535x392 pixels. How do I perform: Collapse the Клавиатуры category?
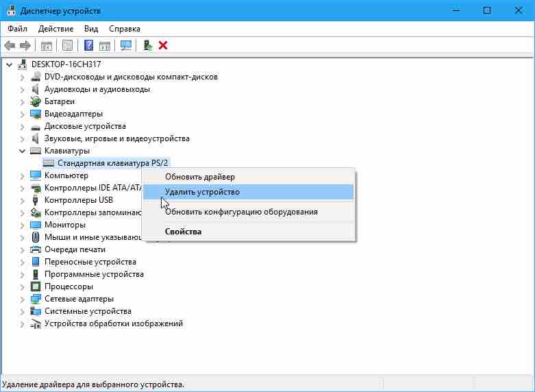click(23, 151)
